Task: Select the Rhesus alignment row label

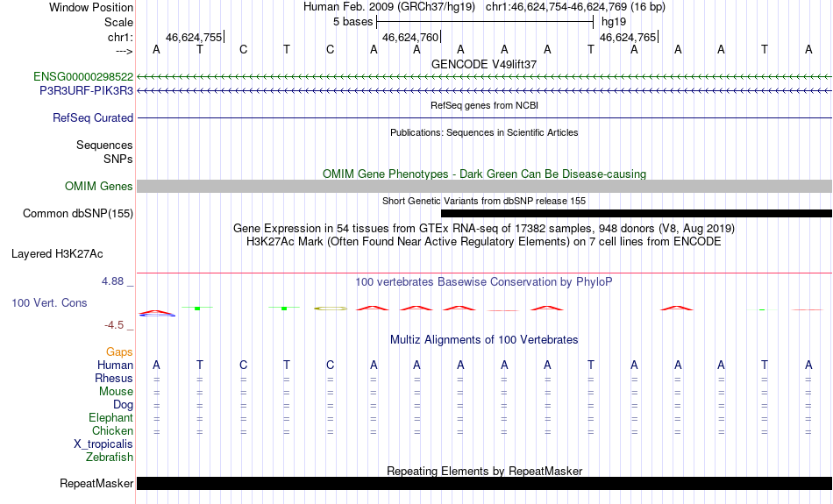Action: pyautogui.click(x=114, y=379)
